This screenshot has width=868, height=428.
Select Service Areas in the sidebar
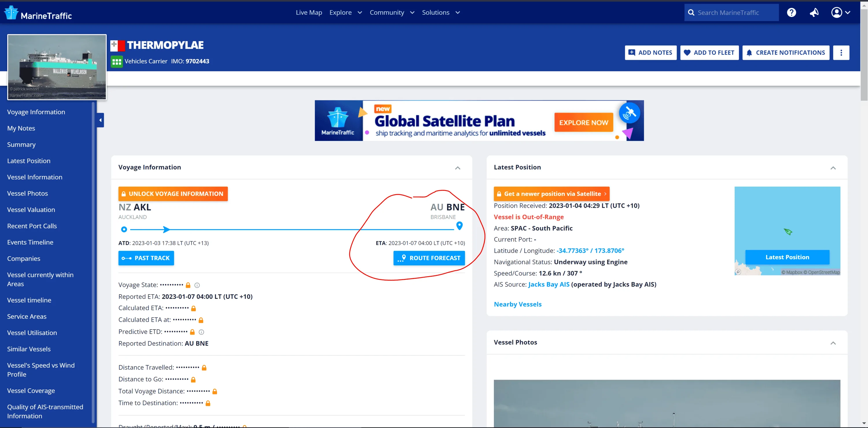coord(27,317)
